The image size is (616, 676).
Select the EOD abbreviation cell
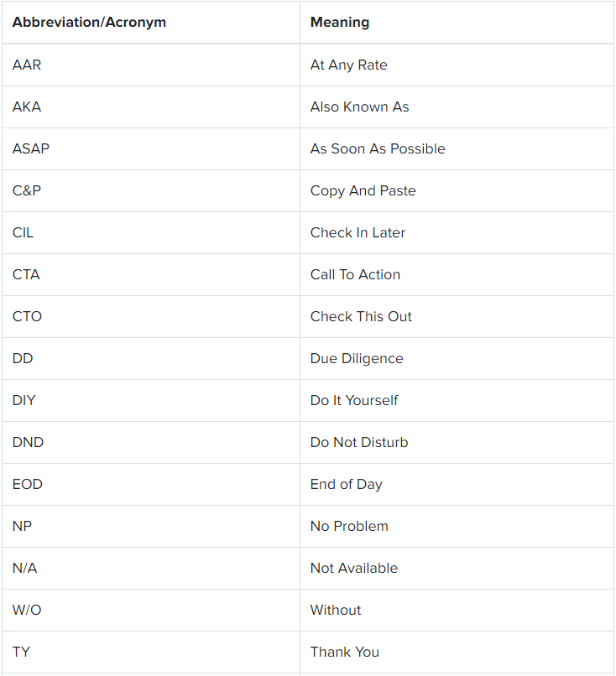151,485
